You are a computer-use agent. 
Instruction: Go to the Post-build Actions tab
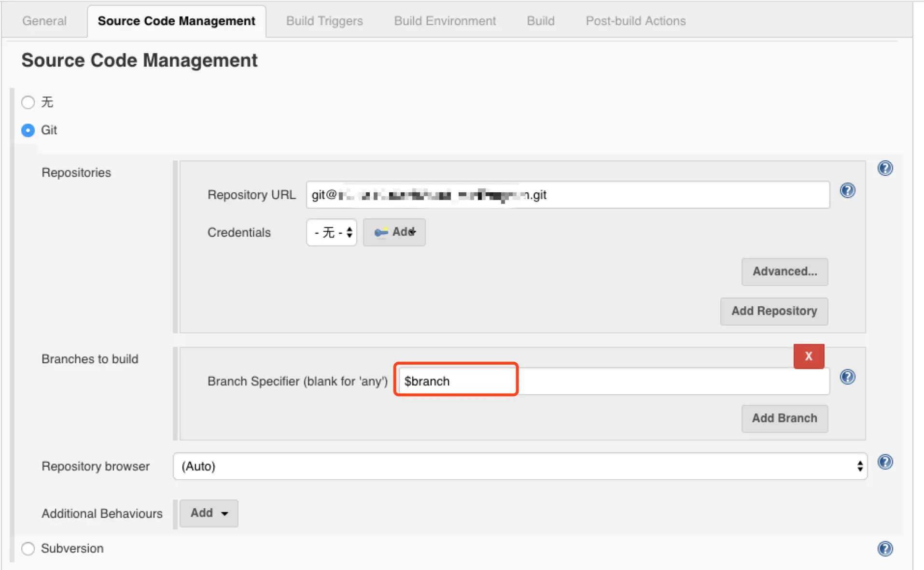(x=635, y=21)
